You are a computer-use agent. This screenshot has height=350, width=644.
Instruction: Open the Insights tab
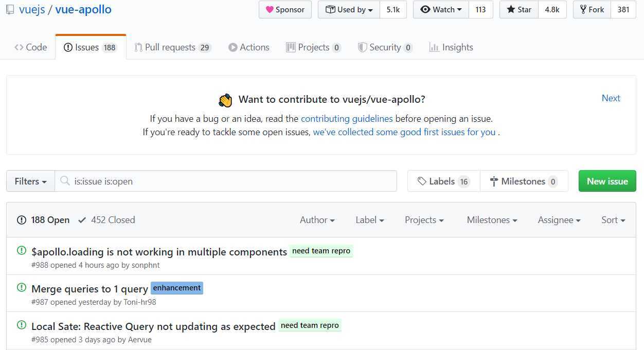451,47
